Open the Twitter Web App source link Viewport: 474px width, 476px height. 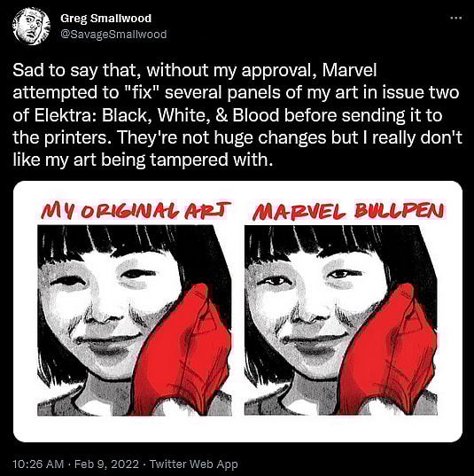coord(194,464)
